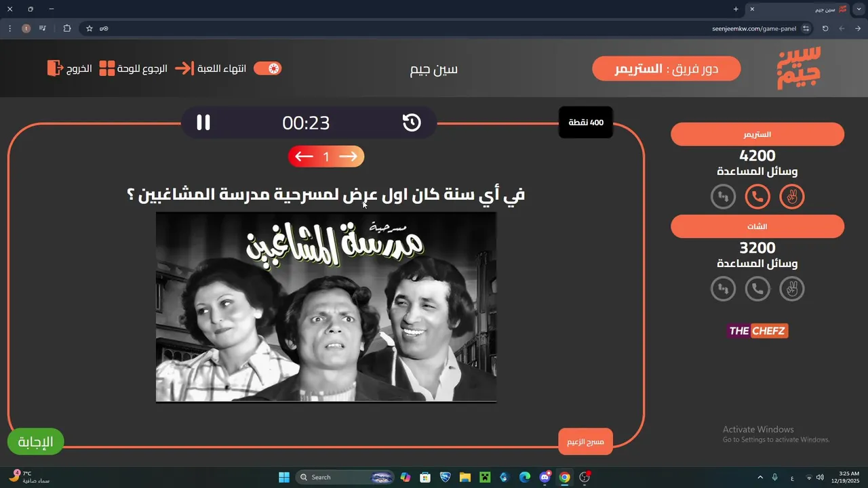Open Discord from the taskbar
868x488 pixels.
[x=545, y=477]
